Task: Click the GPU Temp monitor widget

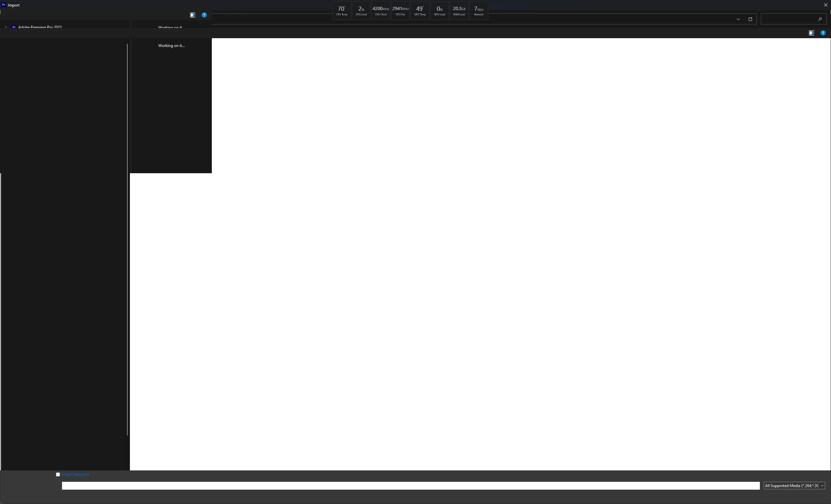Action: click(419, 11)
